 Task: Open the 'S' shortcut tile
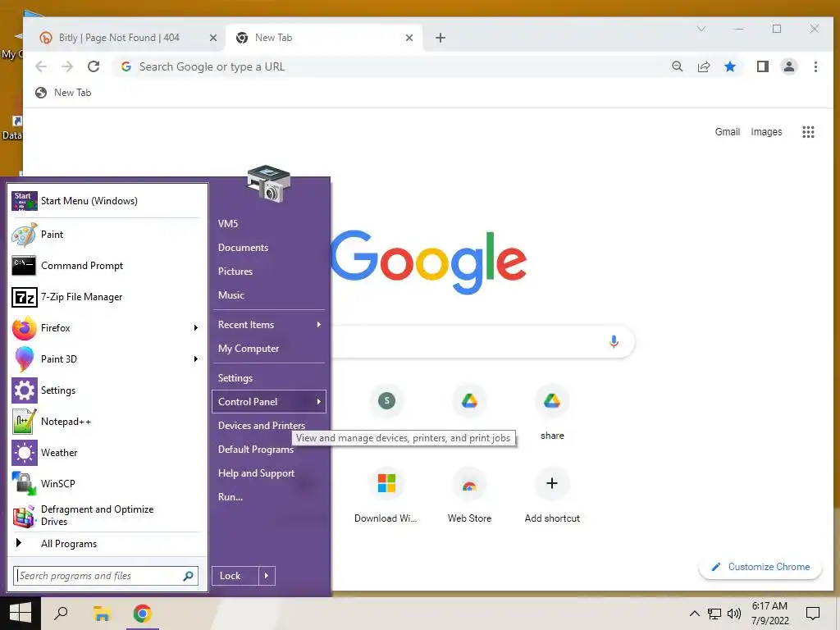coord(386,400)
